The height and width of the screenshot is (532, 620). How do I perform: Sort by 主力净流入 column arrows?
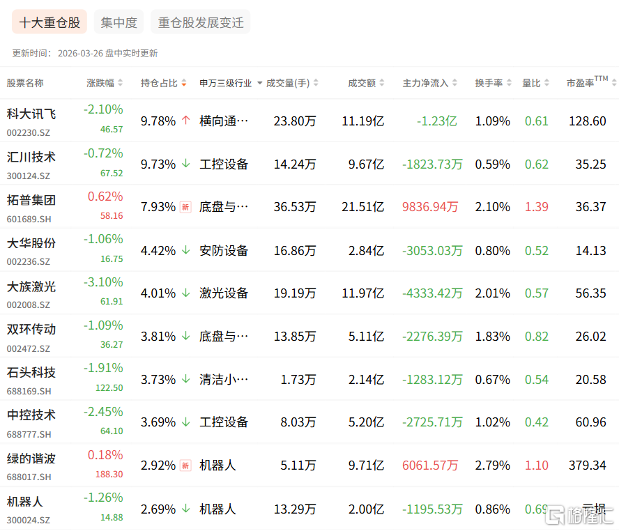point(454,83)
